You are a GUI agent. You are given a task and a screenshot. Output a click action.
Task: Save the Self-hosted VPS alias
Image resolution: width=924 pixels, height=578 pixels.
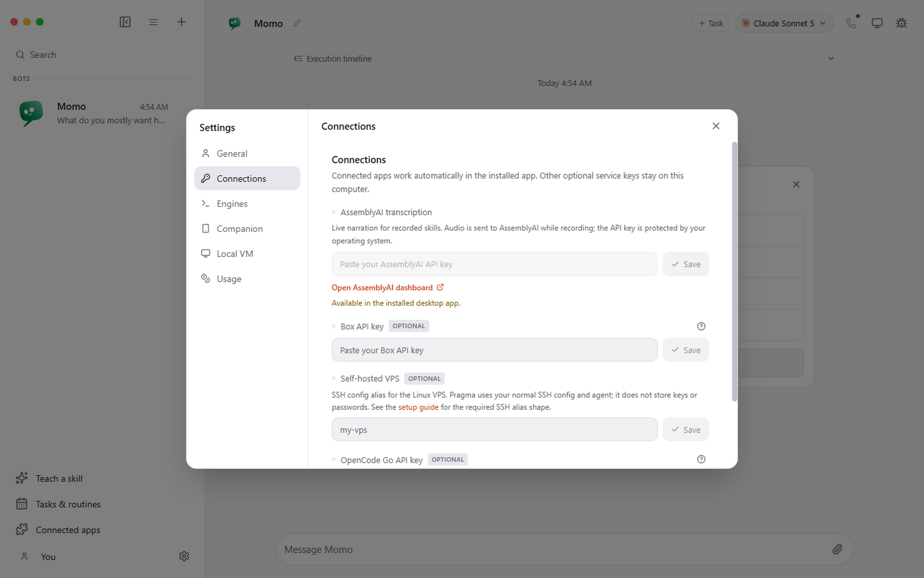(x=685, y=430)
